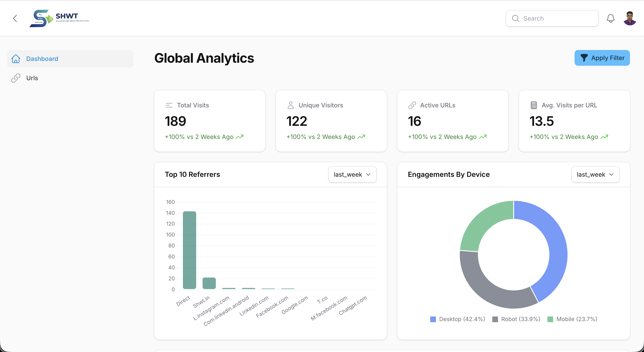Image resolution: width=644 pixels, height=352 pixels.
Task: Click the Dashboard home icon
Action: [16, 59]
